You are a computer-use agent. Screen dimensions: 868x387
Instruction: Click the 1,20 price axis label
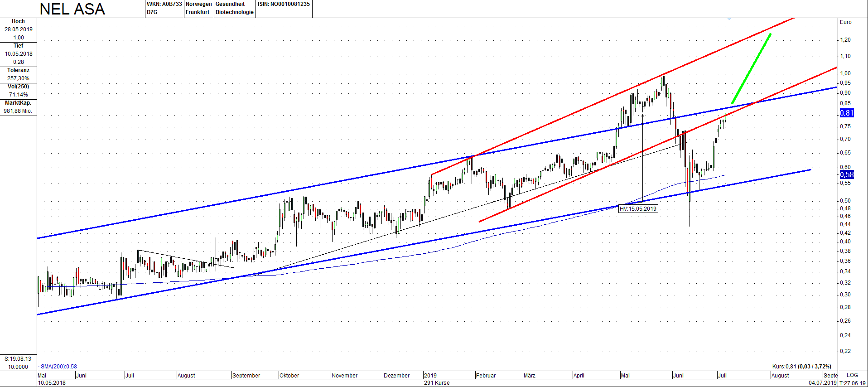tap(845, 40)
